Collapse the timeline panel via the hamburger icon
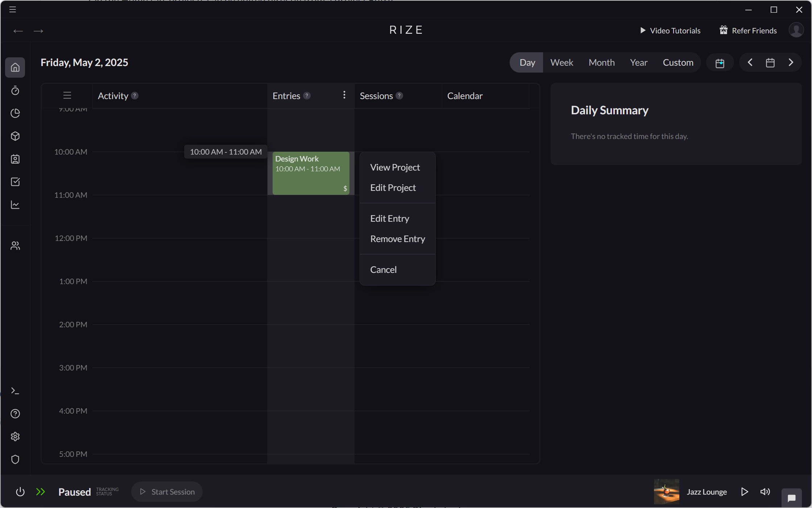812x508 pixels. (67, 95)
